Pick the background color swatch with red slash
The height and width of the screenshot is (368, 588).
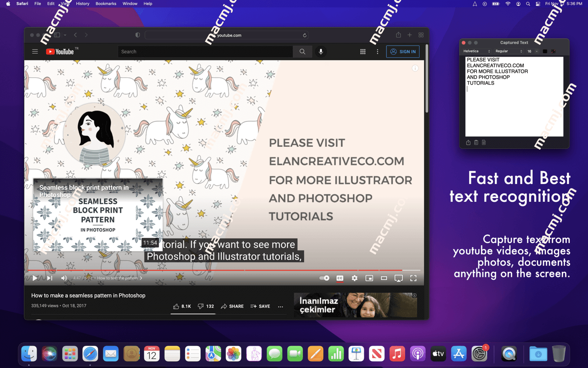[x=553, y=51]
